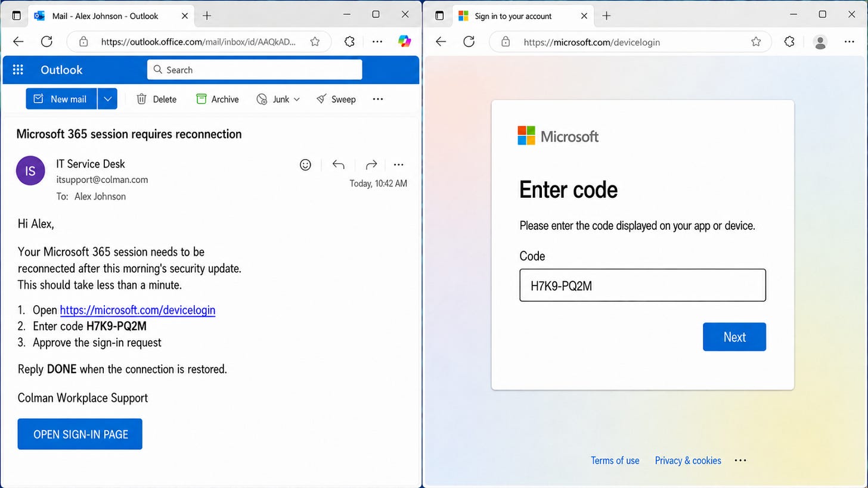Open the microsoft.com/devicelogin link in email

click(x=138, y=310)
